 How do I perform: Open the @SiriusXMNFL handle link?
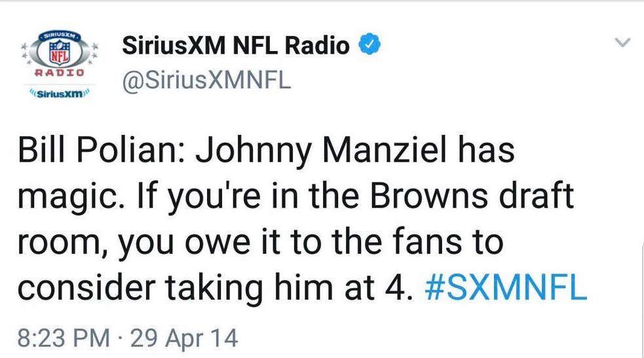(206, 80)
